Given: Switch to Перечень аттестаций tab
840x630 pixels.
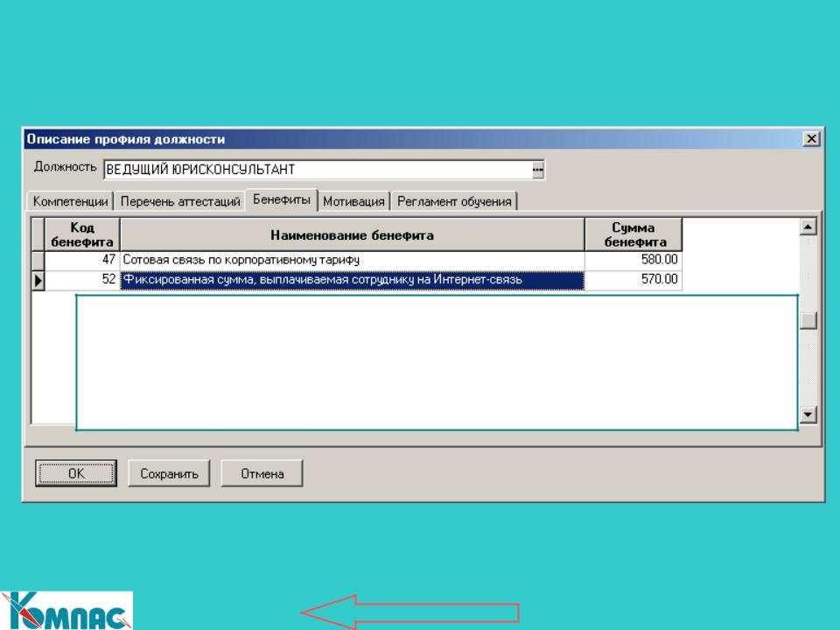Looking at the screenshot, I should pyautogui.click(x=180, y=201).
